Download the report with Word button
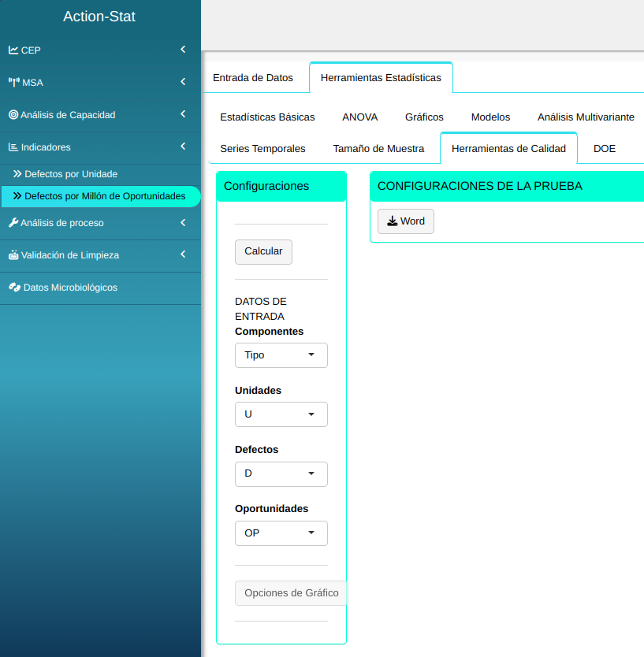Image resolution: width=644 pixels, height=657 pixels. (406, 221)
